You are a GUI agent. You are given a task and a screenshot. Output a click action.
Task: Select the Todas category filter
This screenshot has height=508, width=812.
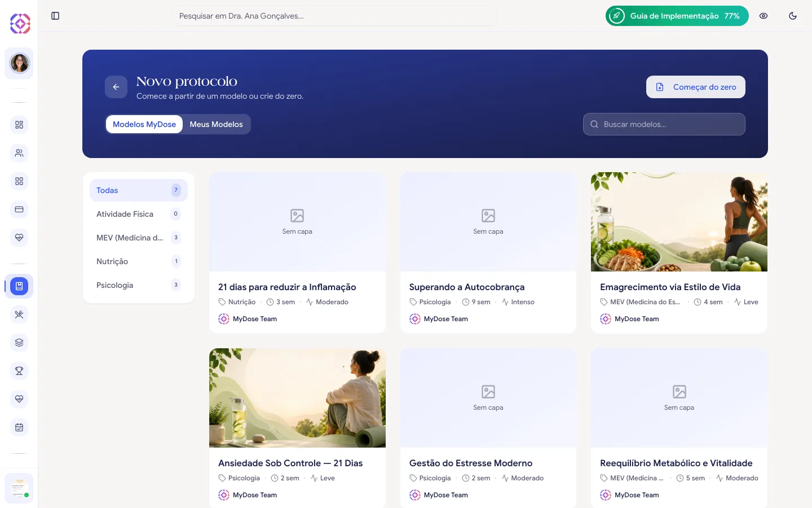coord(139,190)
